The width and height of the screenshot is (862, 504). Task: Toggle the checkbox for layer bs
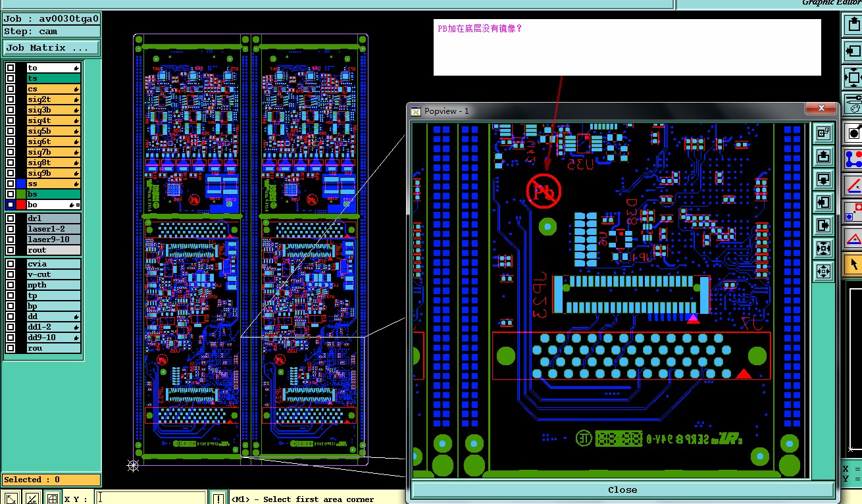coord(11,194)
